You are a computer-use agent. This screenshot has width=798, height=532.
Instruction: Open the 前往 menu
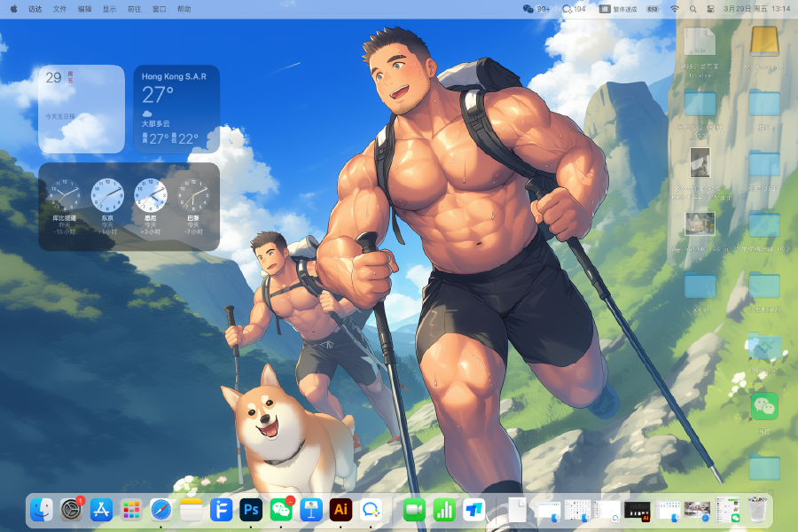point(134,9)
